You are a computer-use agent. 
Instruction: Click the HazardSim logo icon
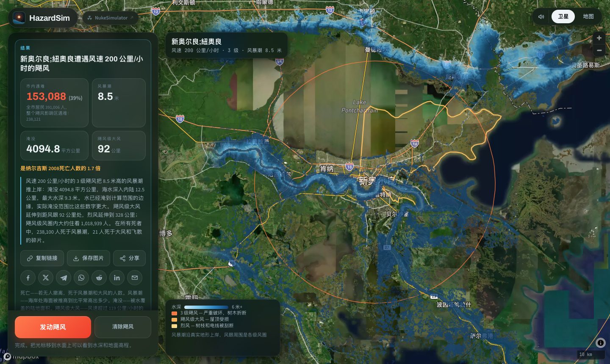(x=19, y=18)
